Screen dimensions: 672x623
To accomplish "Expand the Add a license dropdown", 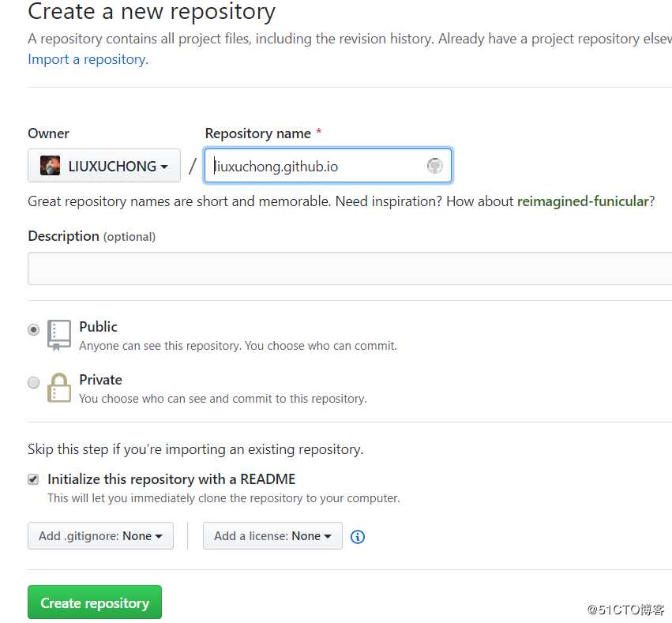I will (272, 536).
